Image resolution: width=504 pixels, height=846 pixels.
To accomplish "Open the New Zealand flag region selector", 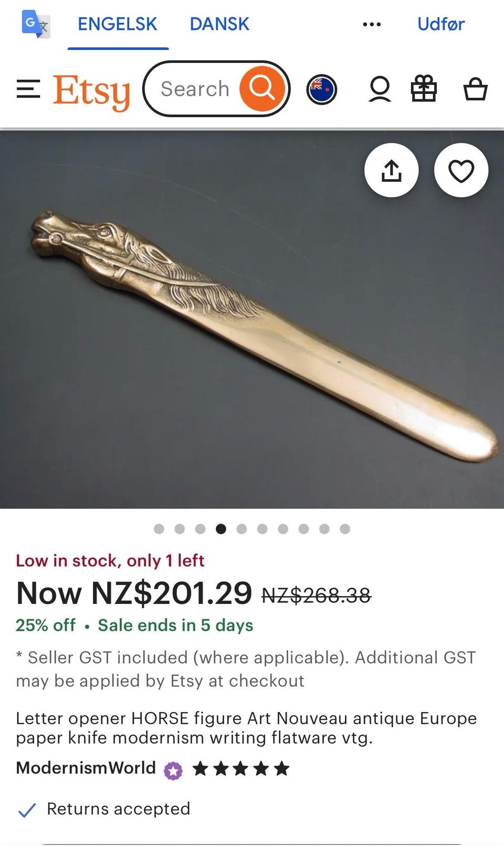I will (321, 89).
